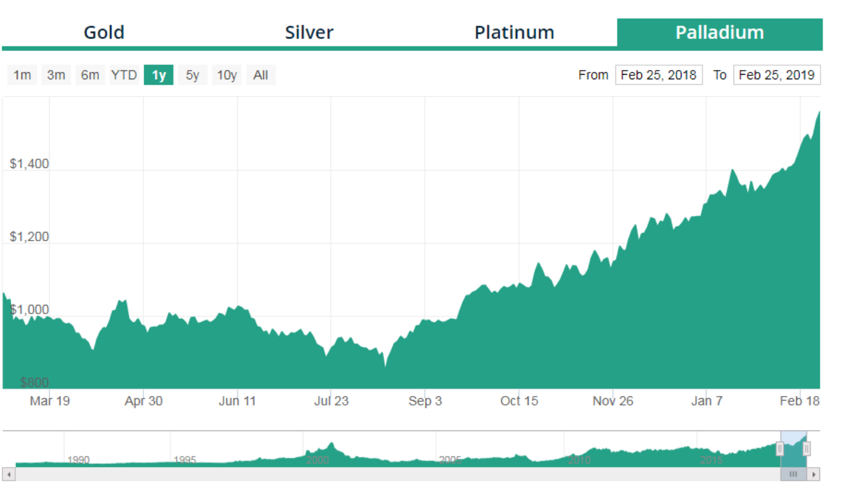Click the From date input field

[658, 75]
